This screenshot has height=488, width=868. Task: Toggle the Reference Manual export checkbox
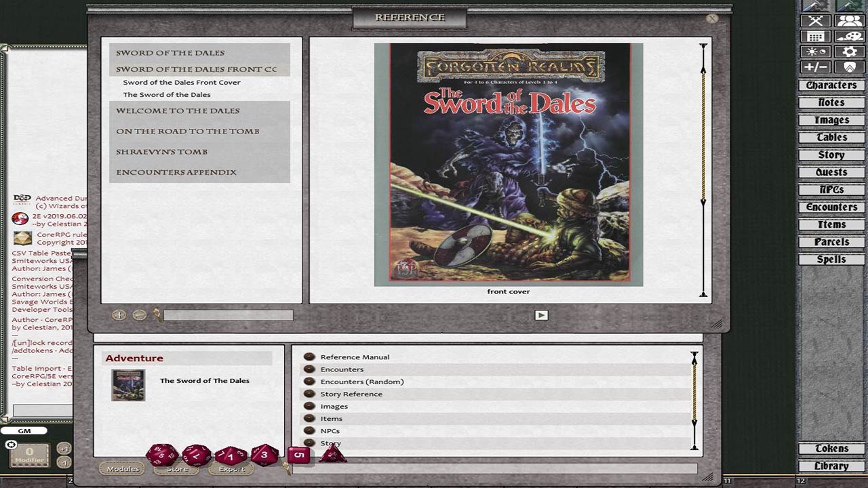309,357
